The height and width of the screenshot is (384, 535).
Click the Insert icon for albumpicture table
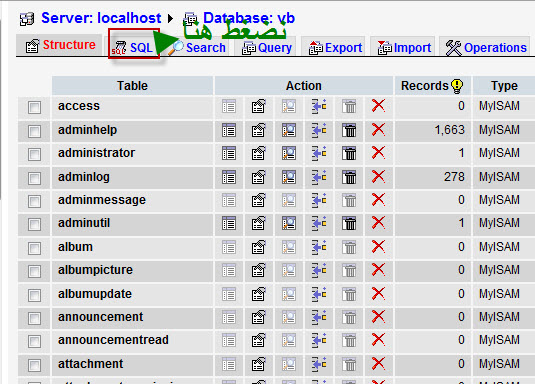[319, 270]
